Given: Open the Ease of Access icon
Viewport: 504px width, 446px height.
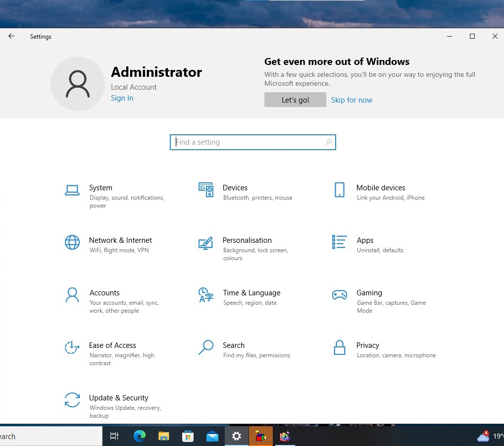Looking at the screenshot, I should pyautogui.click(x=72, y=347).
